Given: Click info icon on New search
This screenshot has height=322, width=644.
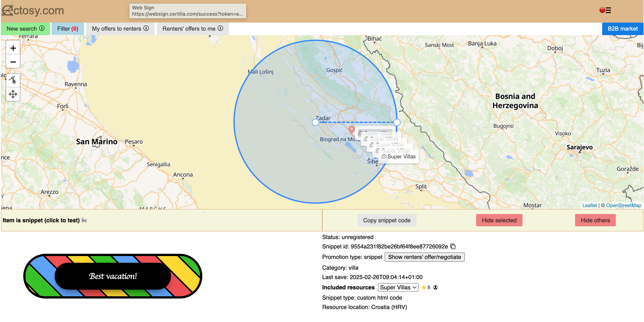Looking at the screenshot, I should (42, 28).
